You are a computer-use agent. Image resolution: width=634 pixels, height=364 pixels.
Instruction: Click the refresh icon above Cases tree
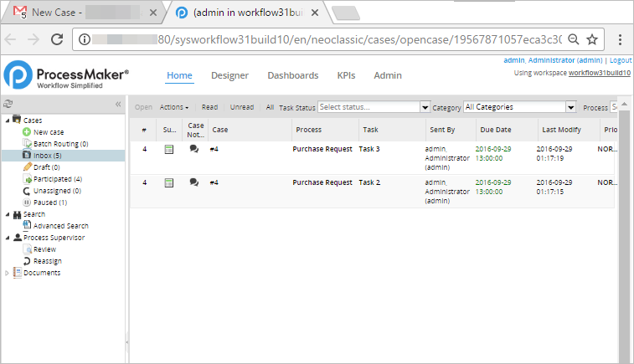click(8, 104)
